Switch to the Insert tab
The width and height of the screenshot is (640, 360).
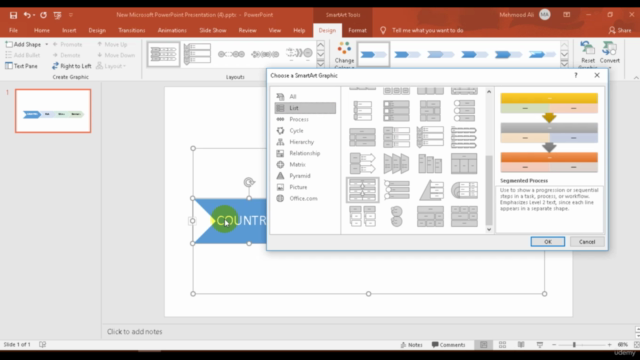(x=69, y=30)
